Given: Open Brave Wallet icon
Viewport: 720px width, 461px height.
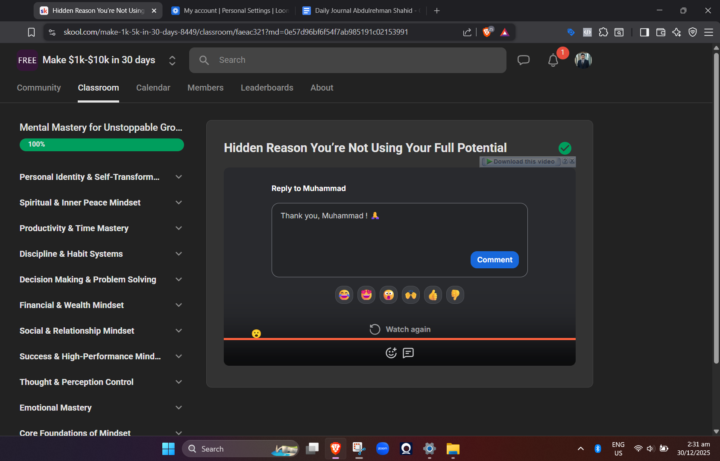Looking at the screenshot, I should click(660, 32).
